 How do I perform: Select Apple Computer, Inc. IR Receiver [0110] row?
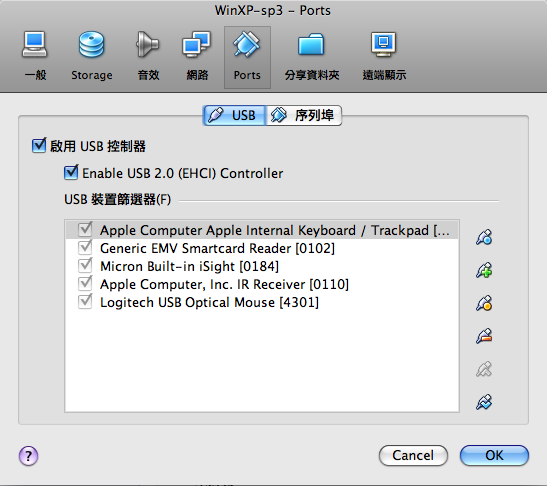pos(262,284)
